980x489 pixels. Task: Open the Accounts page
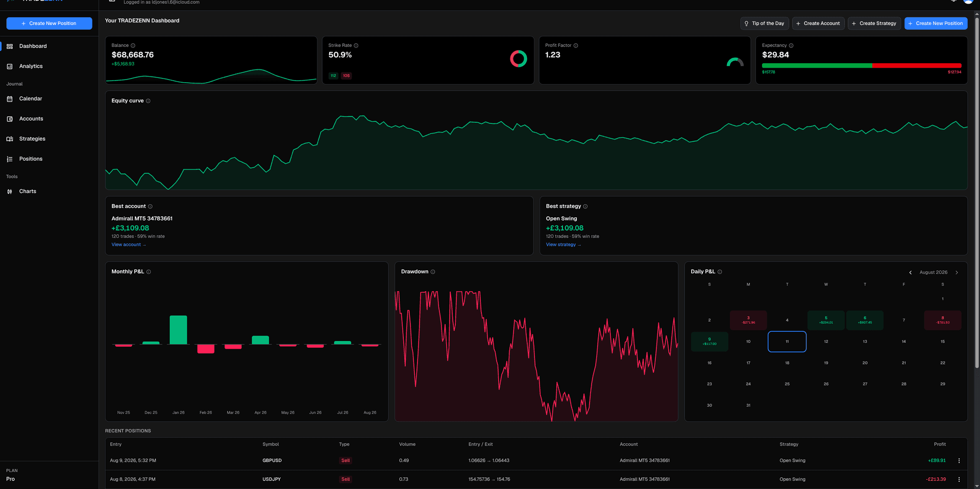pyautogui.click(x=49, y=119)
